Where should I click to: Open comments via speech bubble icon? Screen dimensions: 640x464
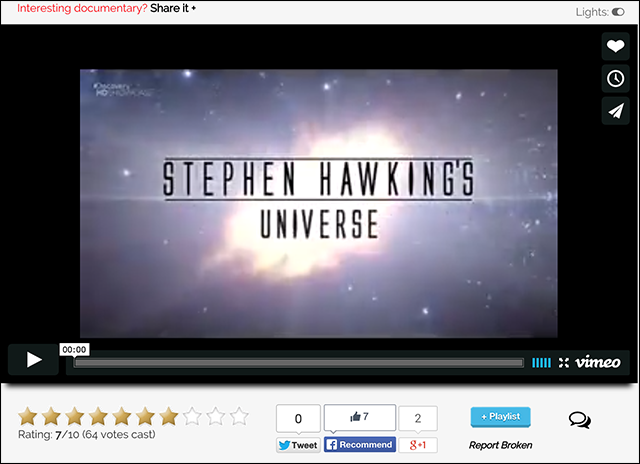(x=580, y=420)
